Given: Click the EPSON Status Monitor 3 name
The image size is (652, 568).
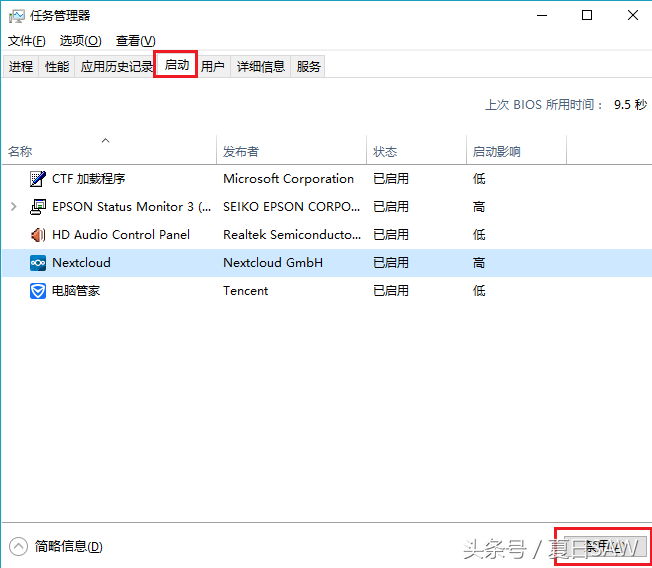Looking at the screenshot, I should [131, 207].
